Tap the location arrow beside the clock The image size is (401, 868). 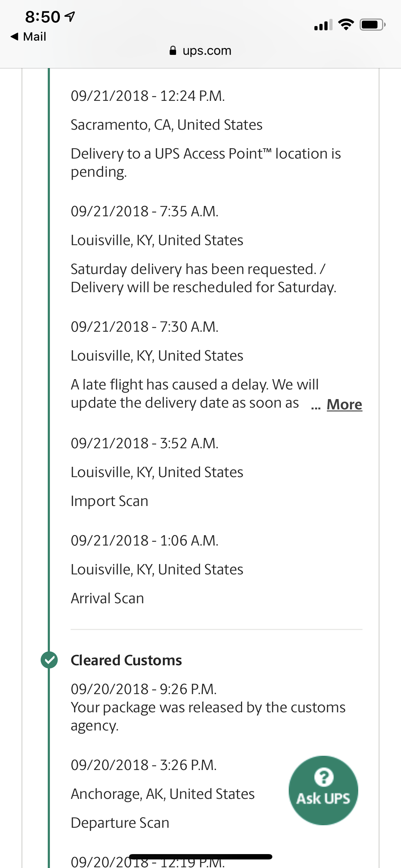[x=71, y=16]
